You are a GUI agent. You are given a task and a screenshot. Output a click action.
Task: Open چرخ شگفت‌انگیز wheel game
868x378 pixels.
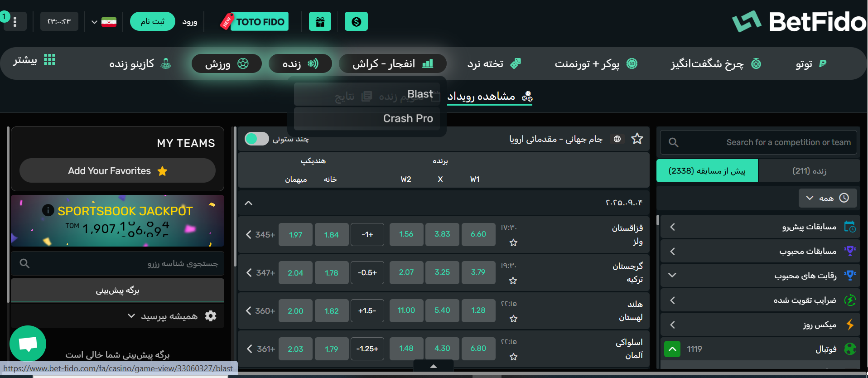pyautogui.click(x=716, y=63)
